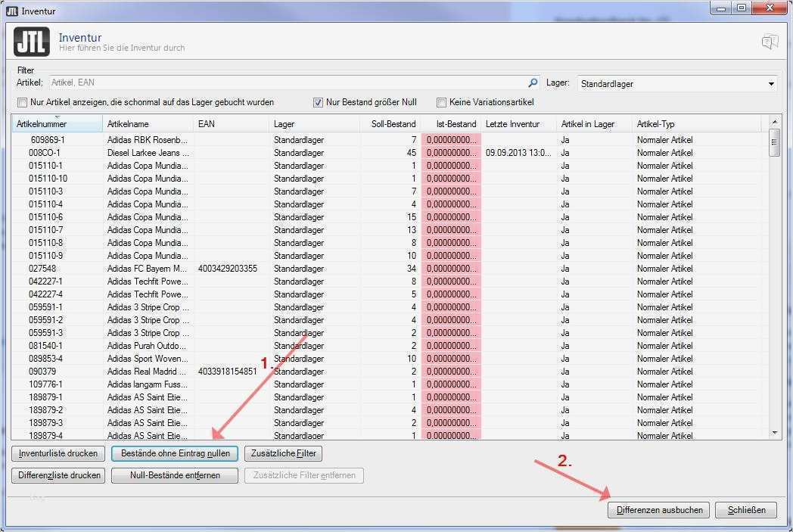Screen dimensions: 793x532
Task: Open 'Zusätzliche Filter' button
Action: 283,453
